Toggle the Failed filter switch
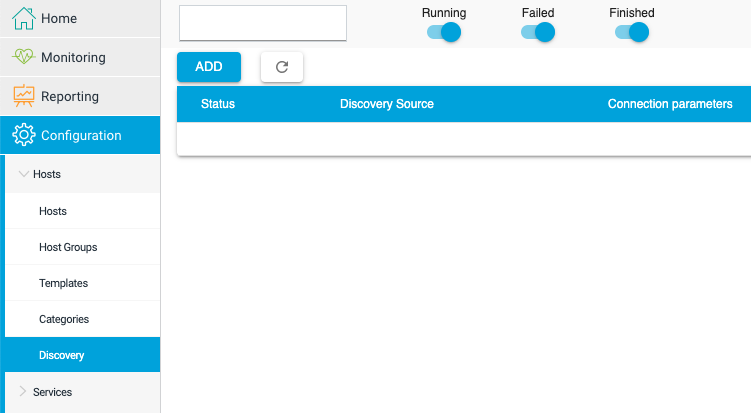This screenshot has height=413, width=751. click(538, 33)
